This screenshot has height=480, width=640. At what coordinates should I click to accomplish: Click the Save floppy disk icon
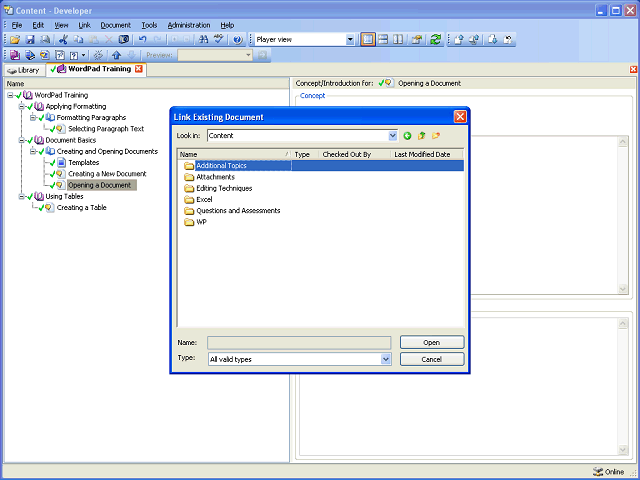[x=30, y=40]
